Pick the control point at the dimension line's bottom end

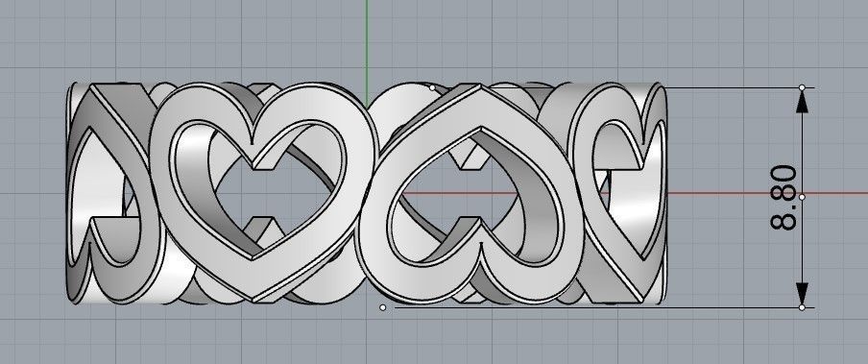click(802, 307)
